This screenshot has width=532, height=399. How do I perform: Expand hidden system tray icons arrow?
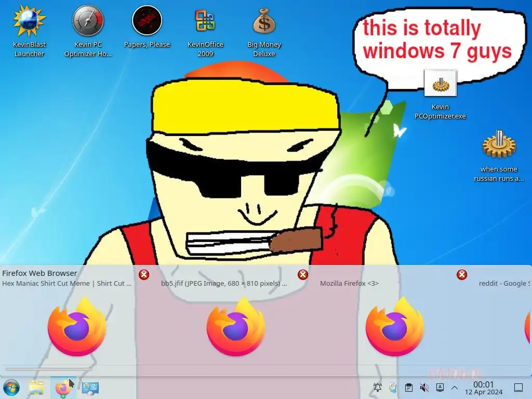click(455, 388)
